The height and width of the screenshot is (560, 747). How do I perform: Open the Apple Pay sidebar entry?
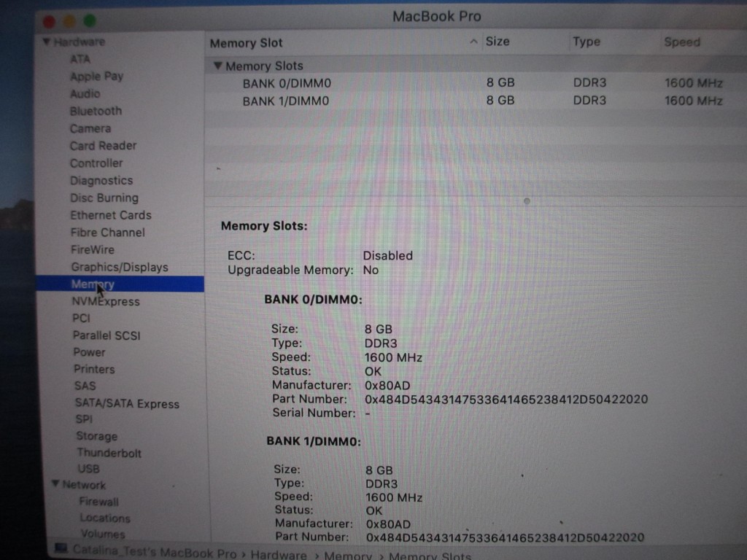[97, 76]
